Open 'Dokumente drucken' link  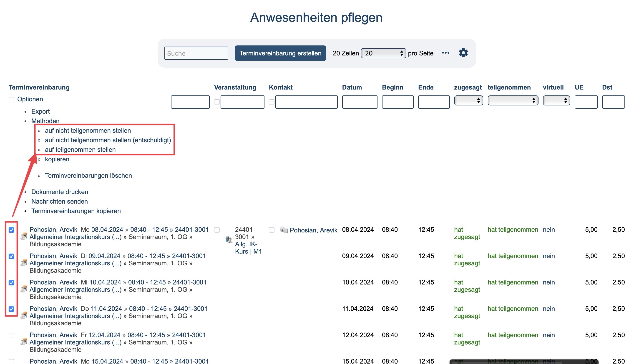(x=60, y=192)
